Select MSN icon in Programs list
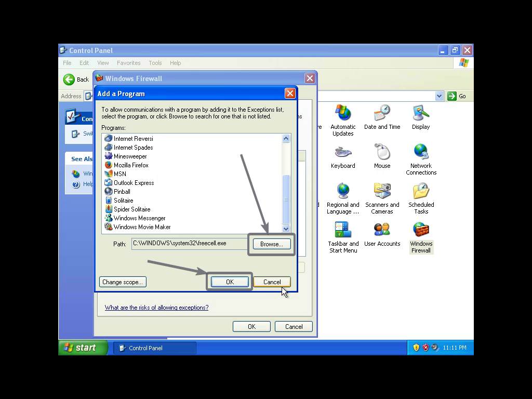This screenshot has width=532, height=399. tap(108, 174)
